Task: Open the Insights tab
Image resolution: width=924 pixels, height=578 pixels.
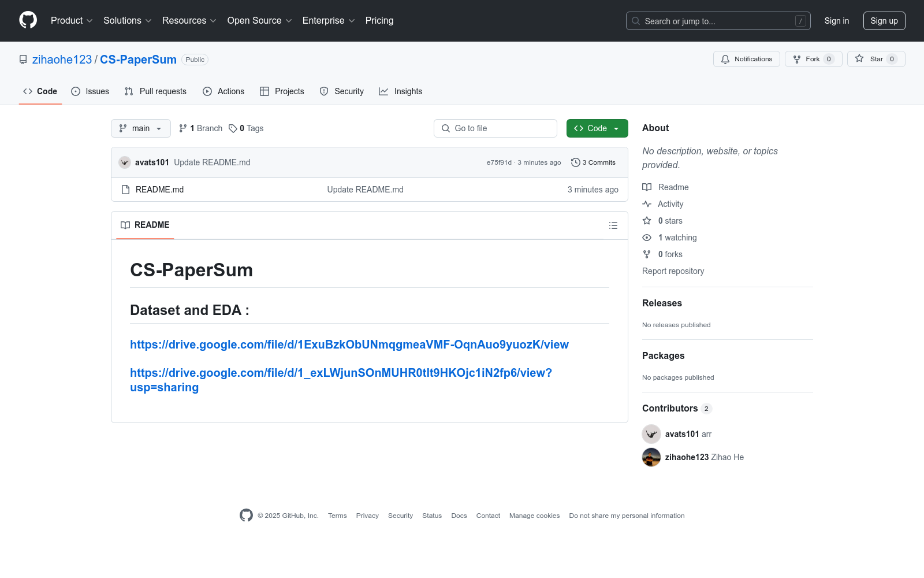Action: [x=400, y=91]
